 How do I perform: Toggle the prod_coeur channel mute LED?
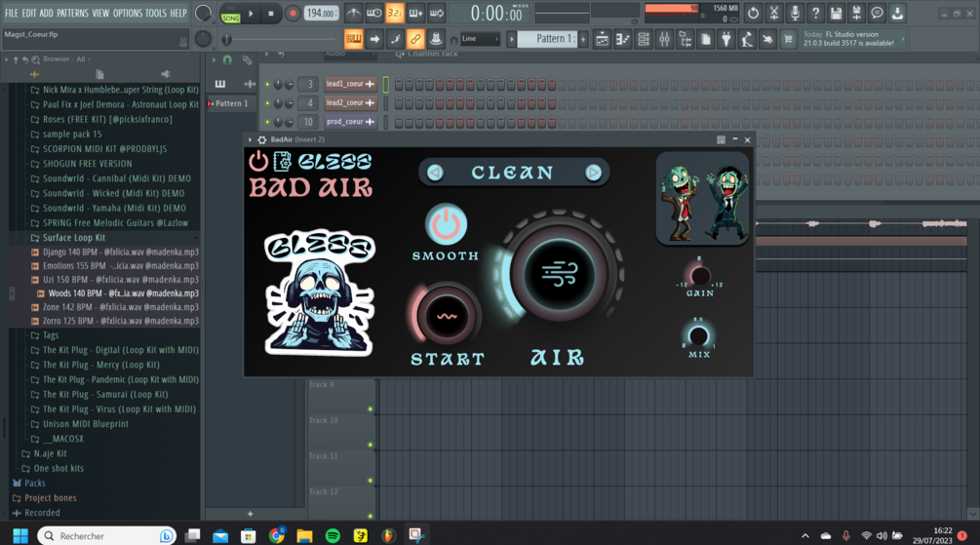coord(267,123)
